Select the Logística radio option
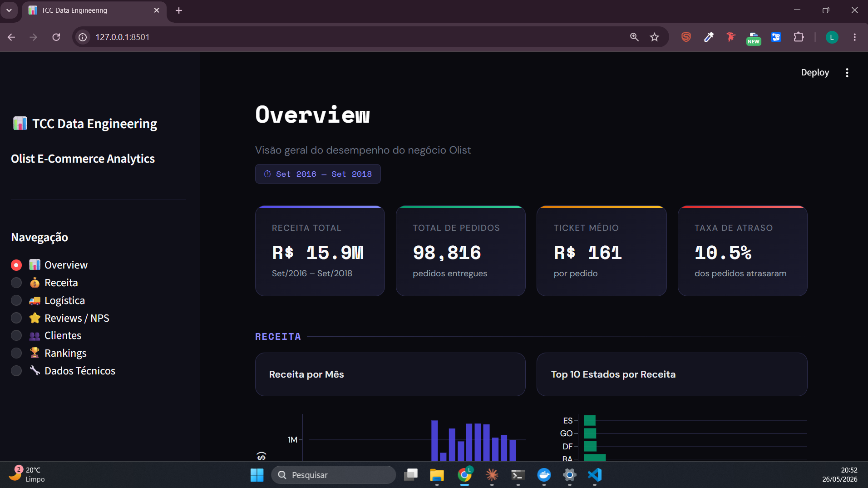Screen dimensions: 868x488 [x=16, y=300]
